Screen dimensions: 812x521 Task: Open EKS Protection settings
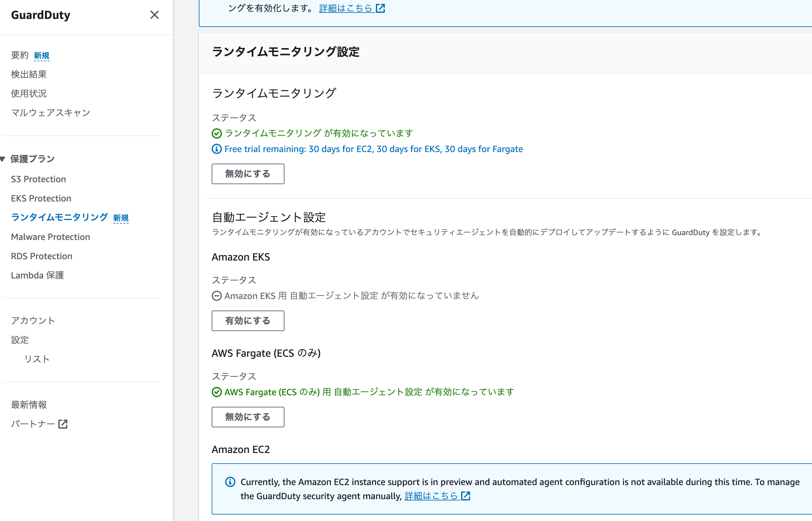pos(41,198)
